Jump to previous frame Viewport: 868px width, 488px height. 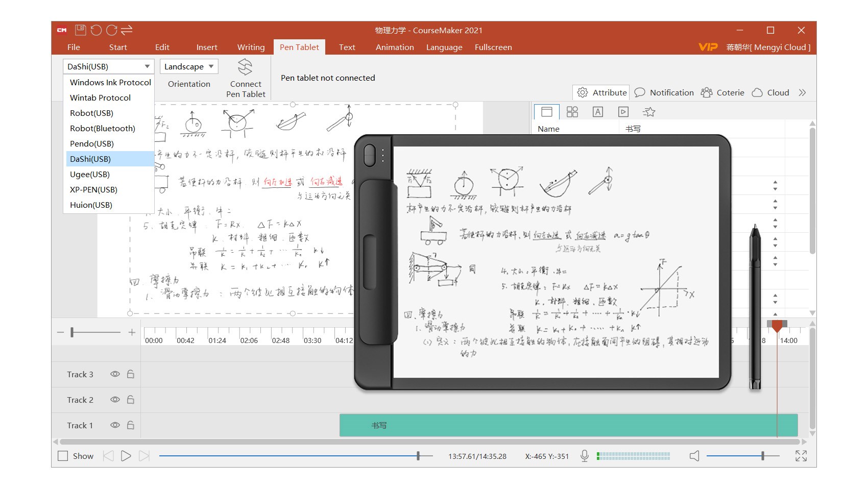coord(108,456)
